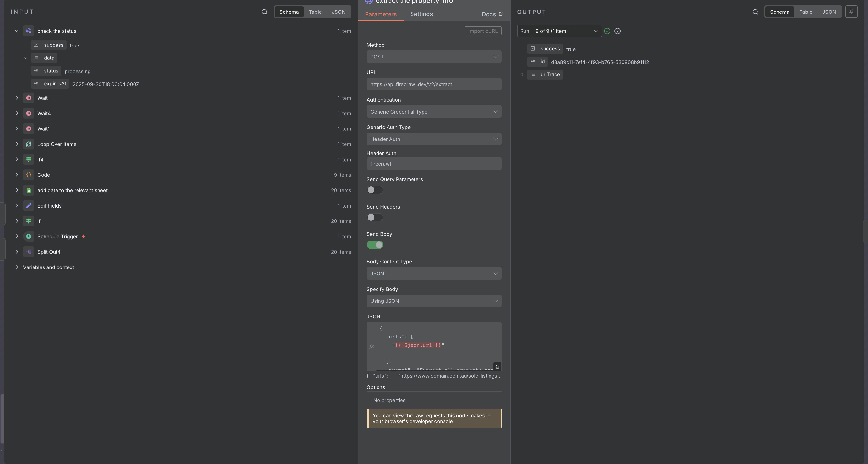Open the Run selector dropdown
The image size is (868, 464).
(567, 31)
